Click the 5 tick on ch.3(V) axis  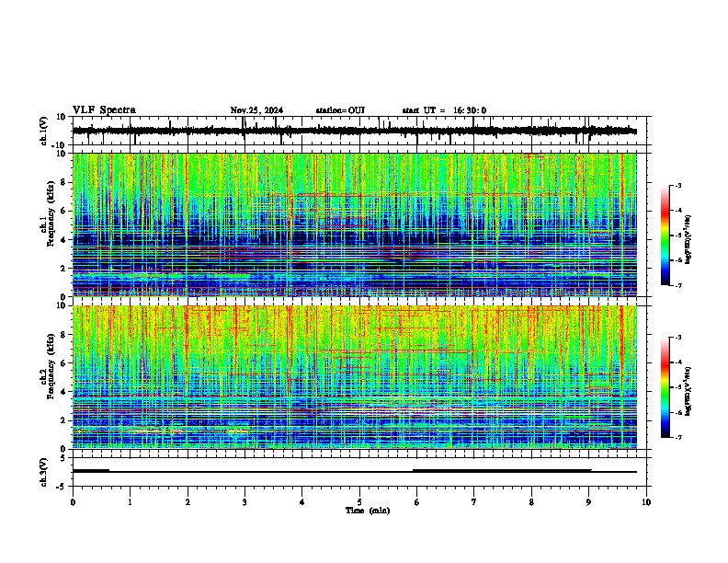[x=63, y=458]
